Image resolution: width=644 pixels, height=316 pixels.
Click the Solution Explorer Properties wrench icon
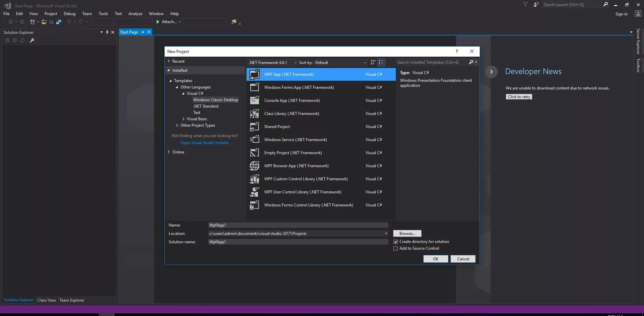coord(32,40)
